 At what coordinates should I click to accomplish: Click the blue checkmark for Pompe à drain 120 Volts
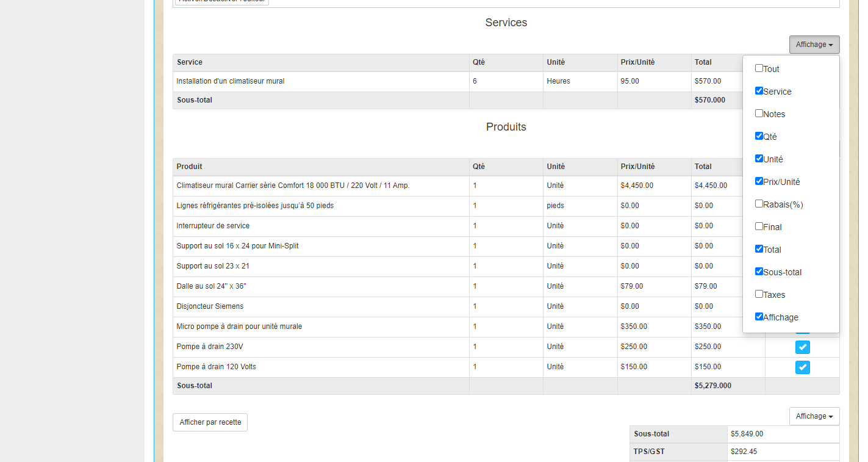(802, 367)
